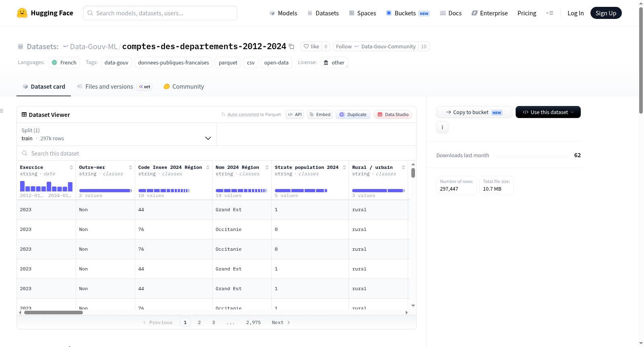Viewport: 644px width, 347px height.
Task: Click the Search this dataset field
Action: point(217,154)
